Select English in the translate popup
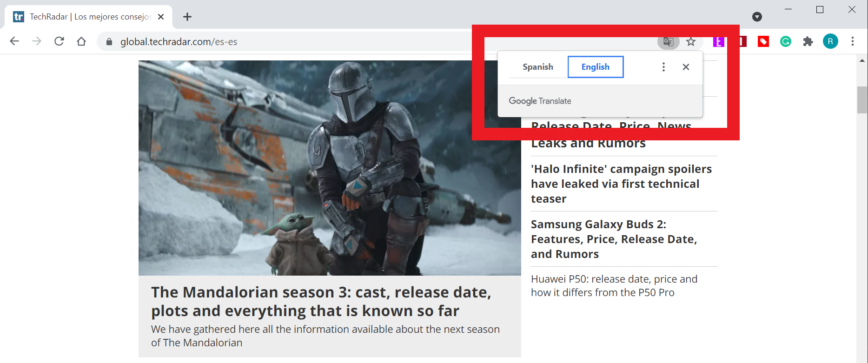Image resolution: width=868 pixels, height=363 pixels. [x=596, y=67]
